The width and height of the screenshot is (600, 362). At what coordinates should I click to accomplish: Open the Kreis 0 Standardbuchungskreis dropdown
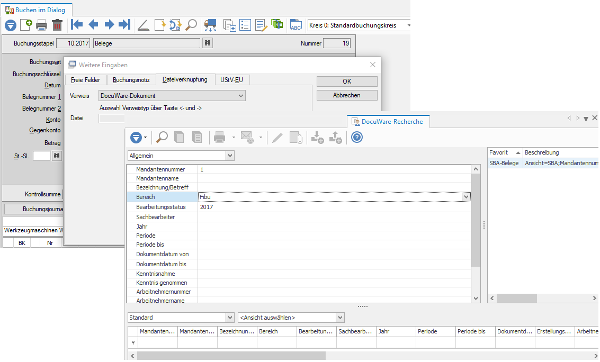409,25
